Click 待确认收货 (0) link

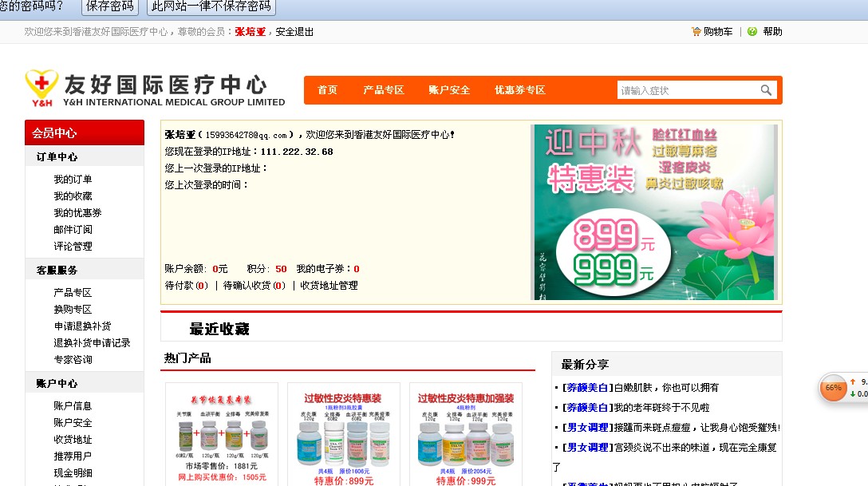[254, 285]
